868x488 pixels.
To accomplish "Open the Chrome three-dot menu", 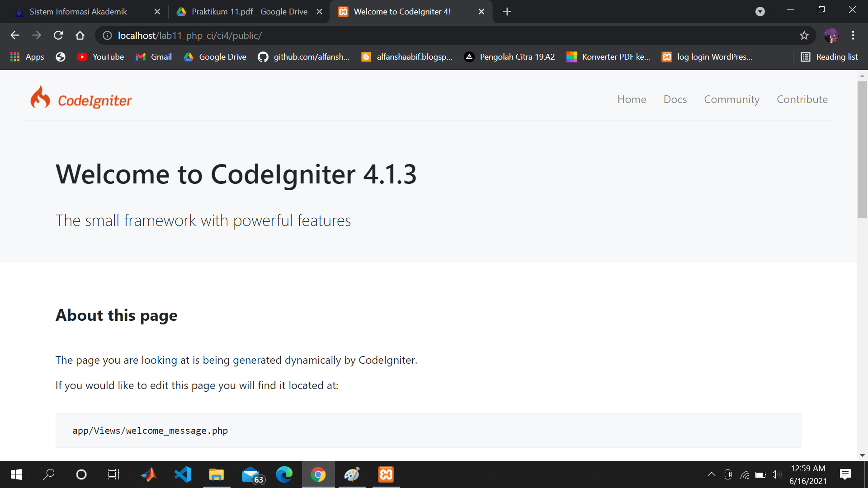I will coord(854,35).
